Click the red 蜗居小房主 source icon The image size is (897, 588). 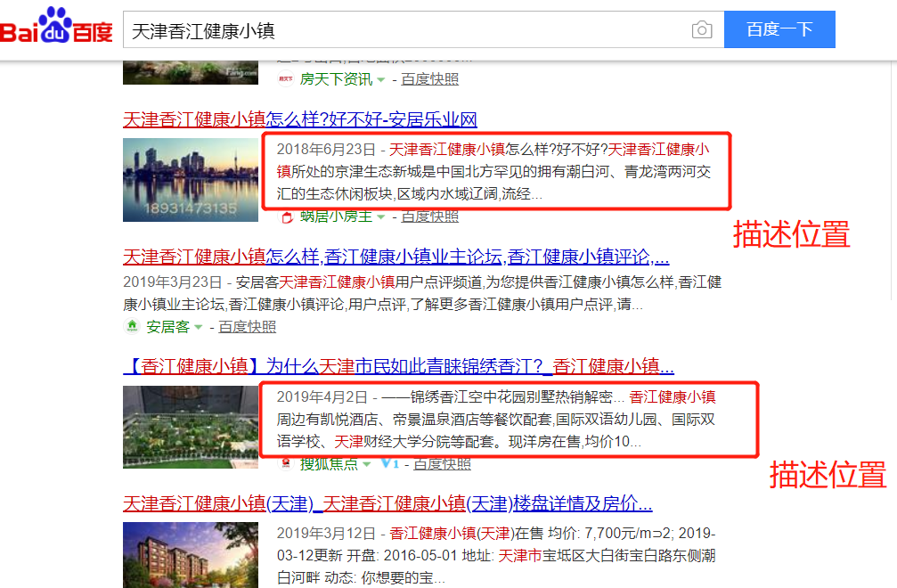click(287, 218)
